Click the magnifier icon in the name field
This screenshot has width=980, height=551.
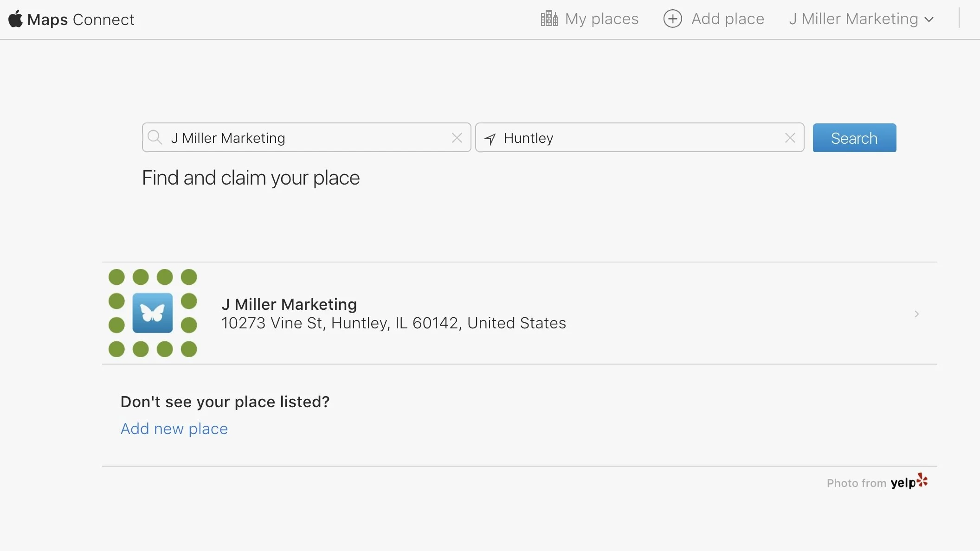point(155,137)
